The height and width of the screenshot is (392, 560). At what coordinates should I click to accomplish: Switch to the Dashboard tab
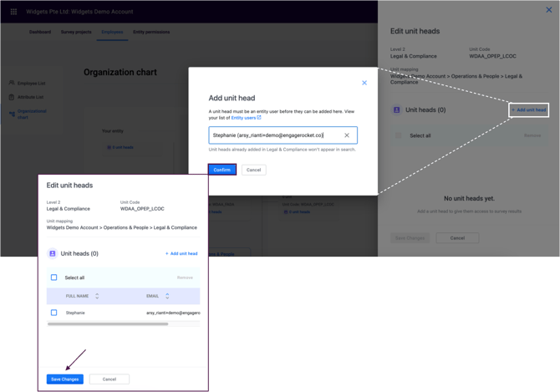click(x=40, y=32)
